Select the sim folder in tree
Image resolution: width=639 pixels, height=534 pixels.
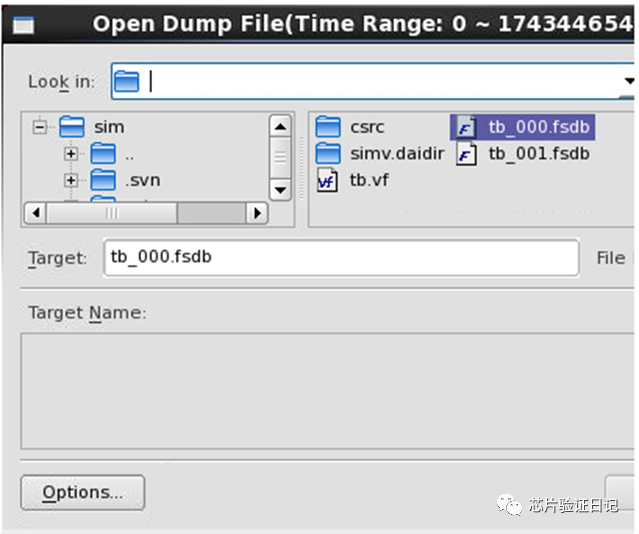coord(109,127)
